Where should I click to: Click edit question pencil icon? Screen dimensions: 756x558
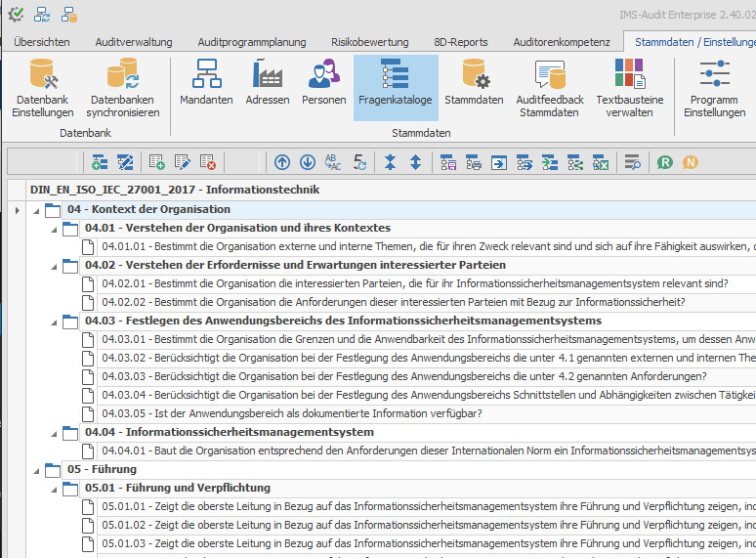point(183,162)
